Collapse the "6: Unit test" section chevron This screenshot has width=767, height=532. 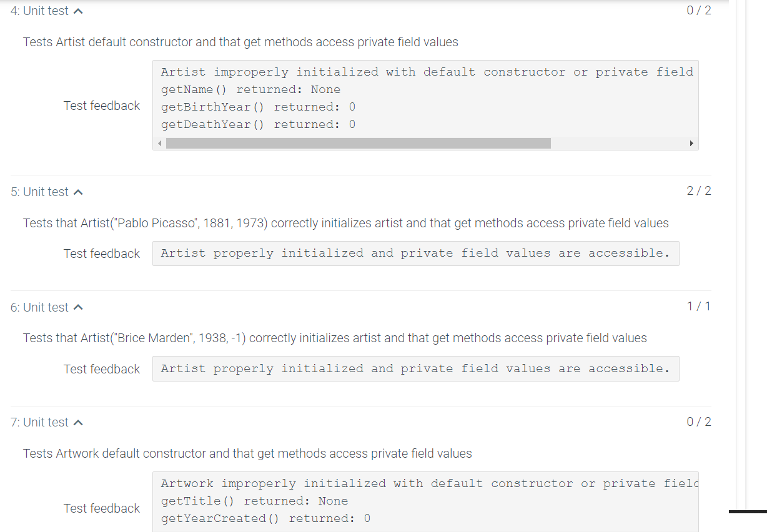[x=77, y=306]
